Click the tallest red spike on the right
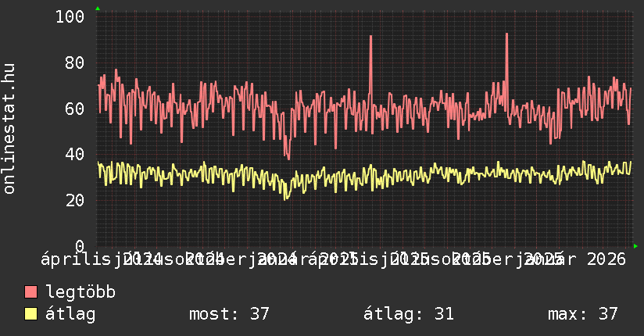Image resolution: width=644 pixels, height=336 pixels. [x=507, y=34]
